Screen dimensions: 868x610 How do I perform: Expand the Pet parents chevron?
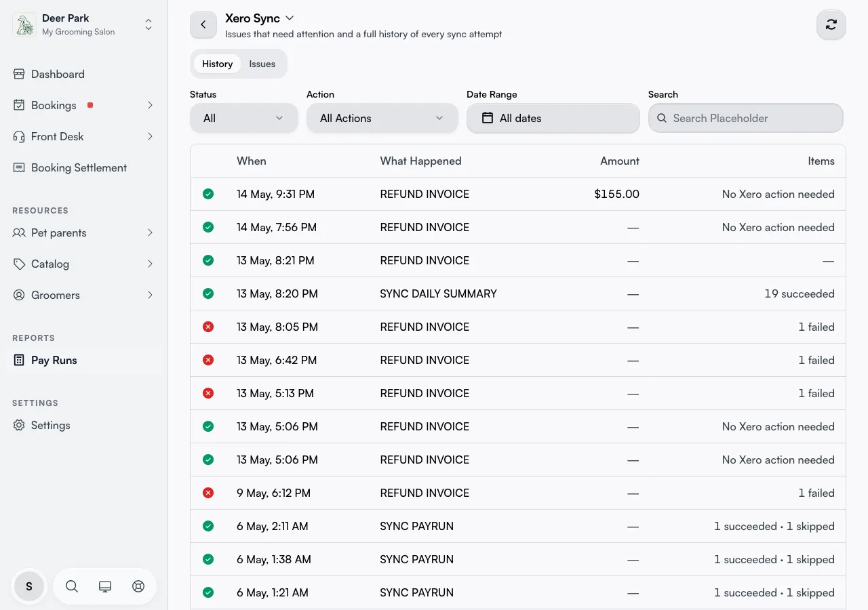(x=150, y=232)
